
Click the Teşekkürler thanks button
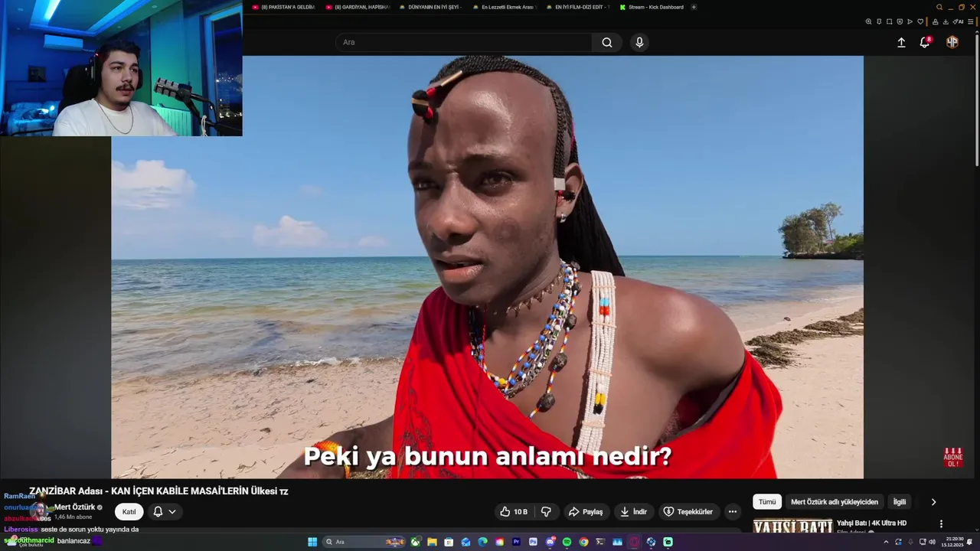pyautogui.click(x=688, y=511)
